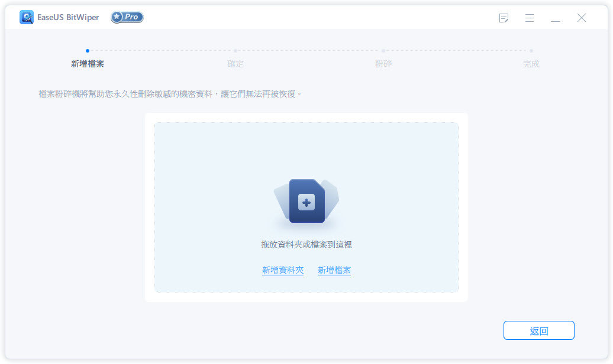Select the 完成 step label
The image size is (613, 364).
(531, 64)
